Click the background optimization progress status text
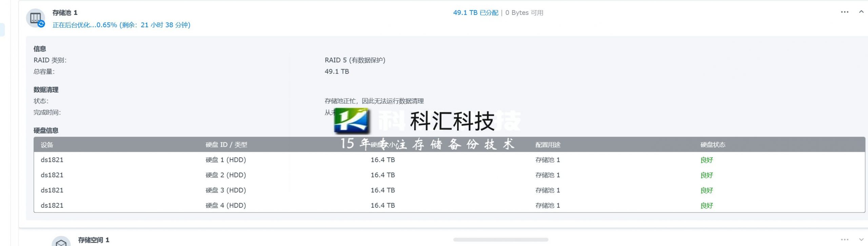Image resolution: width=868 pixels, height=246 pixels. pyautogui.click(x=121, y=25)
